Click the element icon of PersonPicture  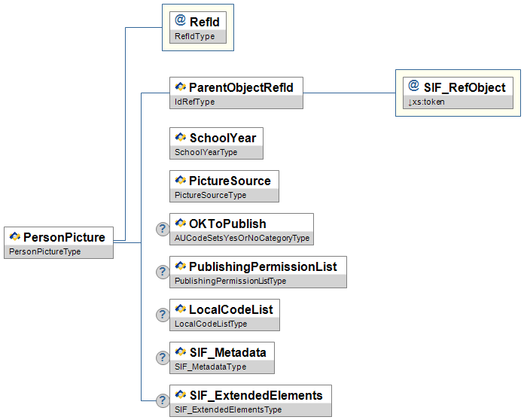(x=14, y=237)
